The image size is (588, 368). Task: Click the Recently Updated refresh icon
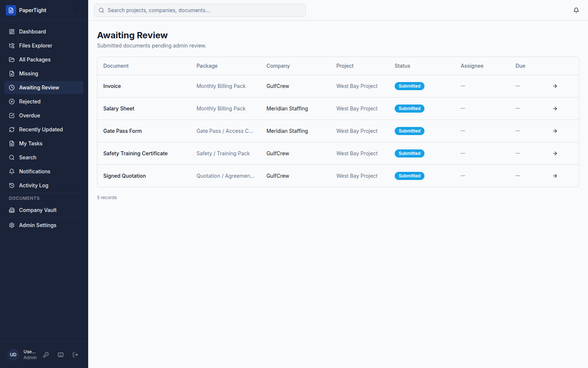click(x=12, y=130)
